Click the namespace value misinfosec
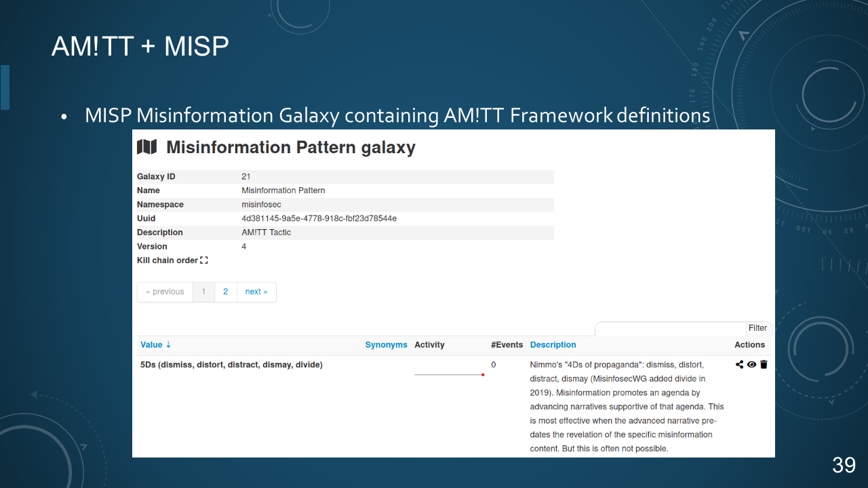 tap(261, 205)
